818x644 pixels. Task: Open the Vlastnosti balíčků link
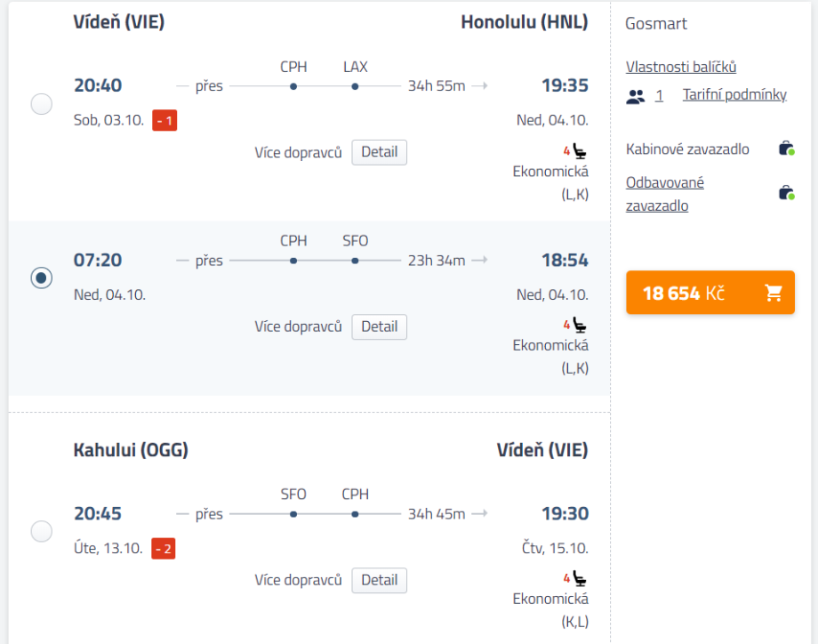(x=681, y=67)
